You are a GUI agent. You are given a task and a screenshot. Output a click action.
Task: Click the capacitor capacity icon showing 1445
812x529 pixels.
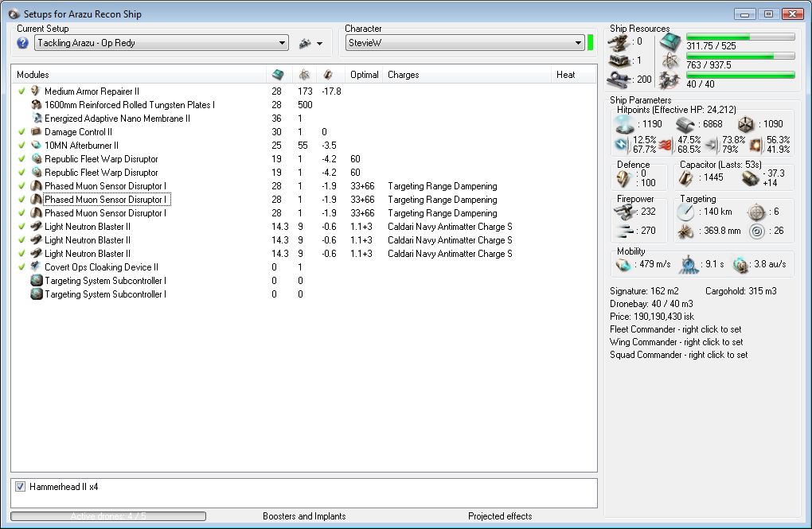[686, 178]
